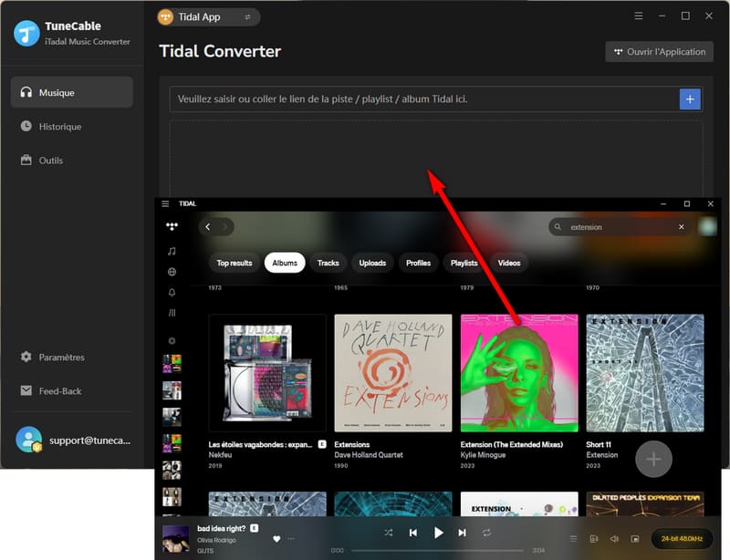Open the play queue icon
Image resolution: width=730 pixels, height=560 pixels.
573,539
